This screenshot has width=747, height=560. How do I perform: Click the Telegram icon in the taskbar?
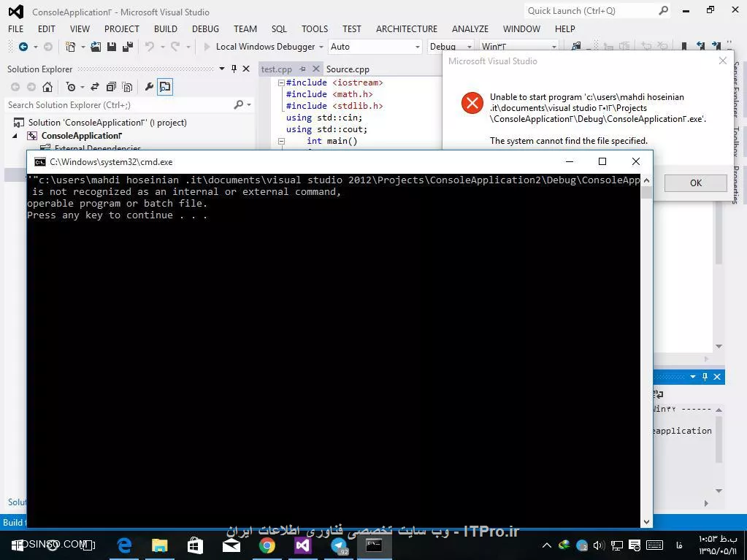339,545
